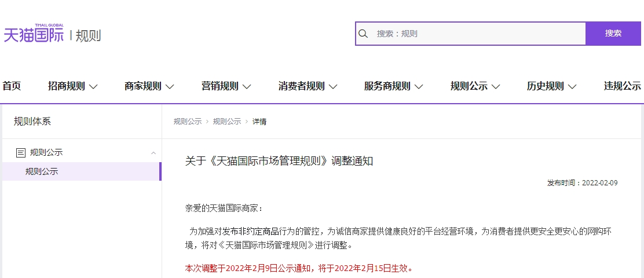Click the 亲爱的天猫国际商家 greeting line
Screen dimensions: 644x278
pyautogui.click(x=224, y=208)
